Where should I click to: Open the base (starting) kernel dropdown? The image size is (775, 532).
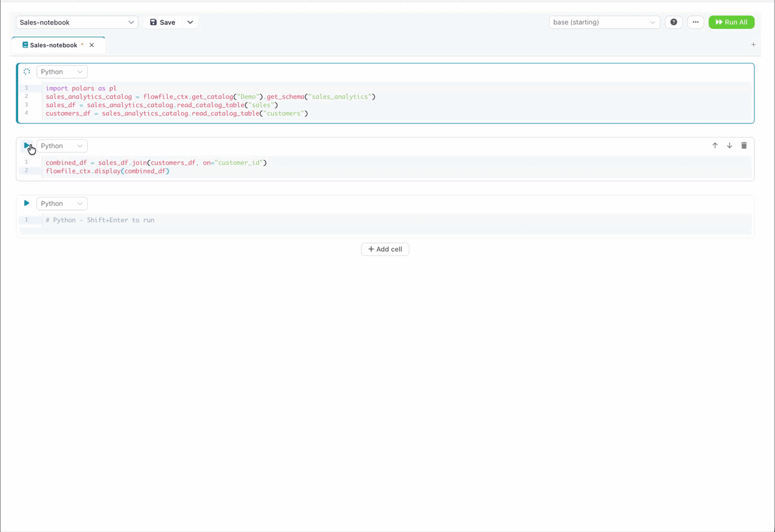[604, 22]
